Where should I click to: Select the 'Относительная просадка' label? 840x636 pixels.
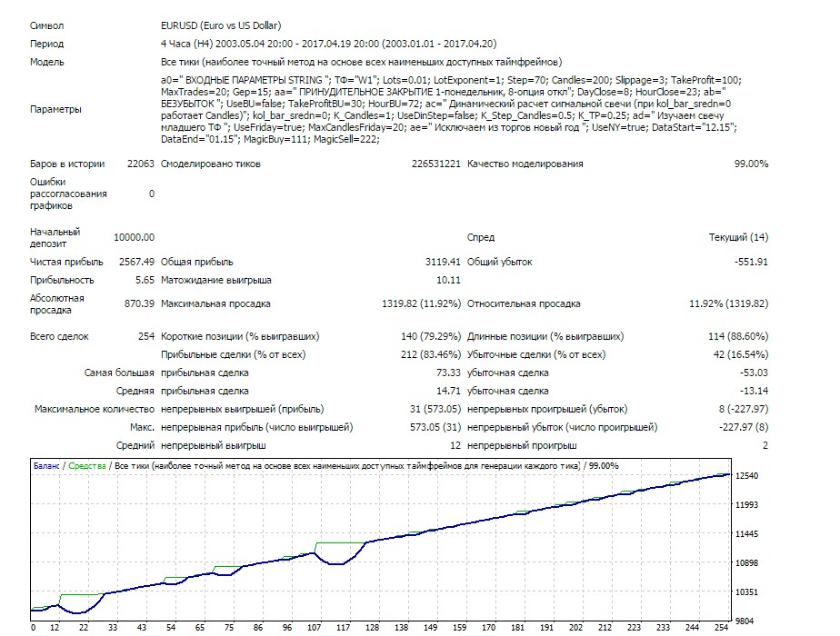coord(524,303)
